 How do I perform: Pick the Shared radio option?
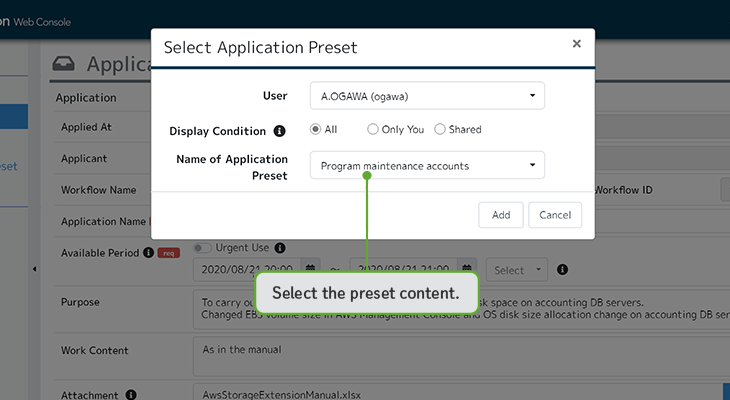pos(440,129)
